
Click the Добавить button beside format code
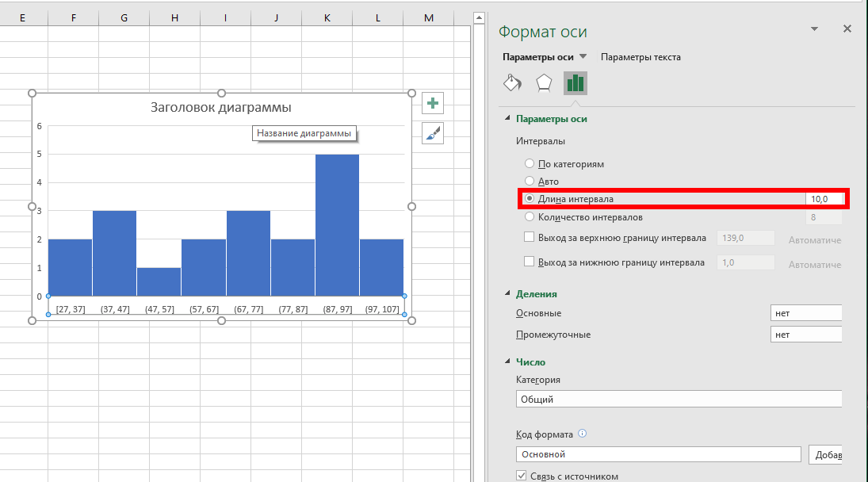click(x=824, y=455)
